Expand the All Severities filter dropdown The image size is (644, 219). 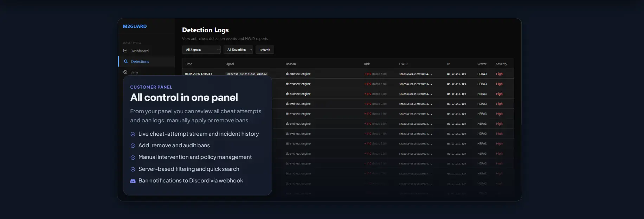(x=238, y=50)
